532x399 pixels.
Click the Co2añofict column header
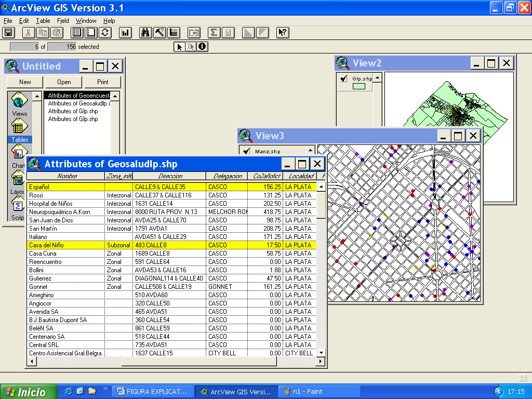click(x=265, y=176)
